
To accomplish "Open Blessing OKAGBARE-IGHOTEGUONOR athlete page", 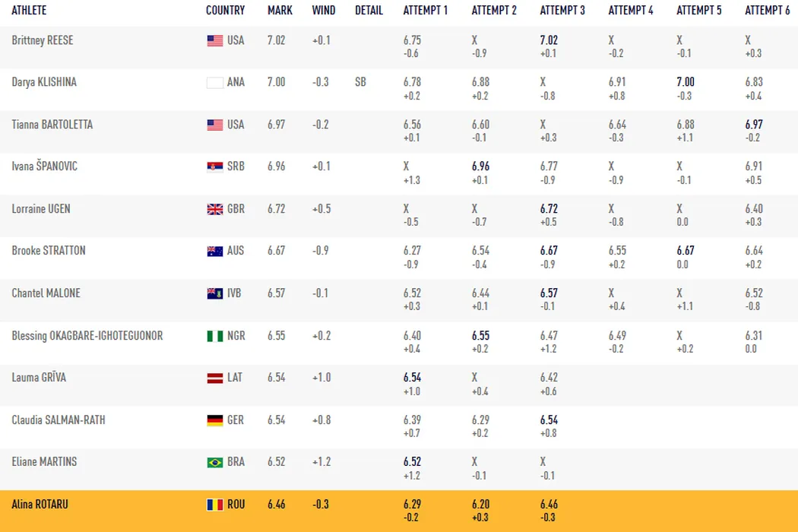I will (x=87, y=335).
